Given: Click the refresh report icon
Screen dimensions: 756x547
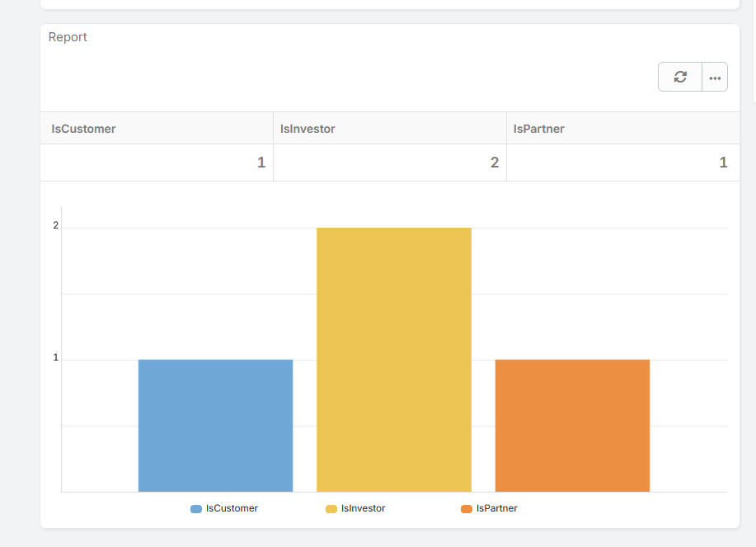Looking at the screenshot, I should tap(680, 77).
